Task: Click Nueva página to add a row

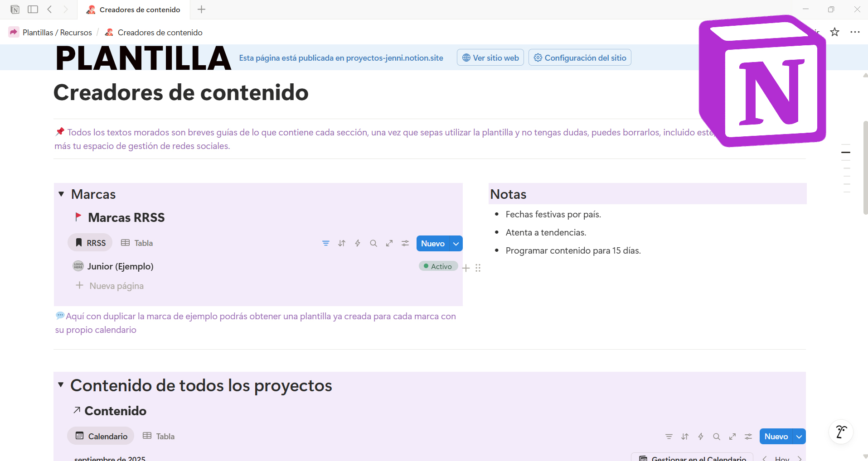Action: [116, 286]
